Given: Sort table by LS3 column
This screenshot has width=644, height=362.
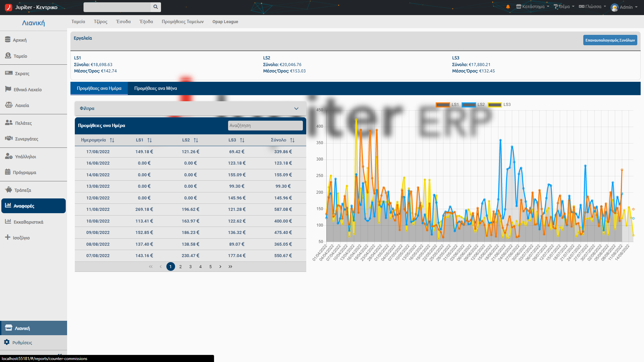Looking at the screenshot, I should pos(236,140).
